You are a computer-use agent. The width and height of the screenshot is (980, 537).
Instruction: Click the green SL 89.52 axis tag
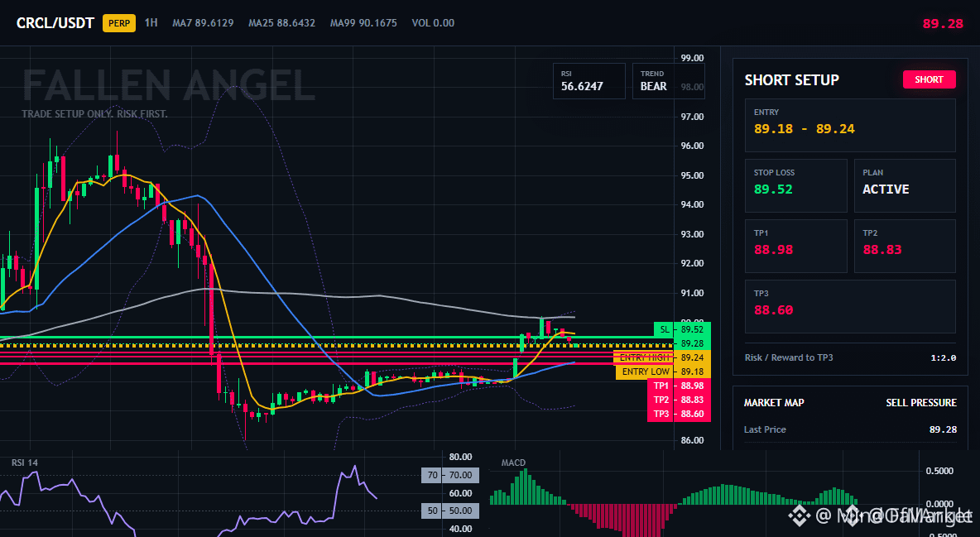(682, 329)
